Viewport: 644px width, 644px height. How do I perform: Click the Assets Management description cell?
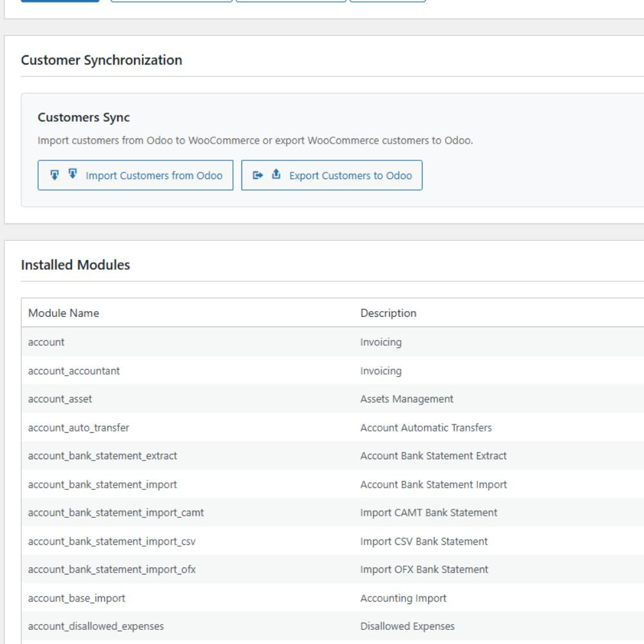click(406, 399)
